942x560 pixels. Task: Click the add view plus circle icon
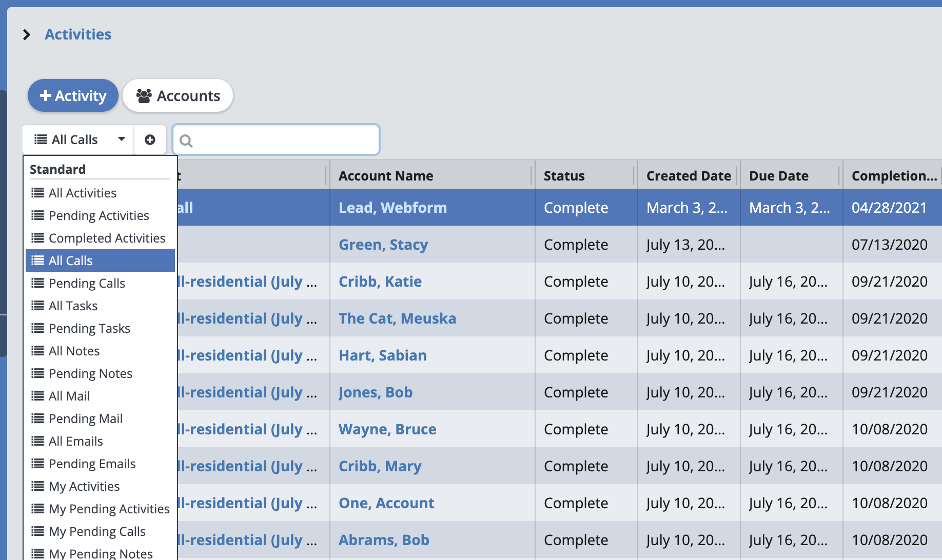tap(150, 139)
